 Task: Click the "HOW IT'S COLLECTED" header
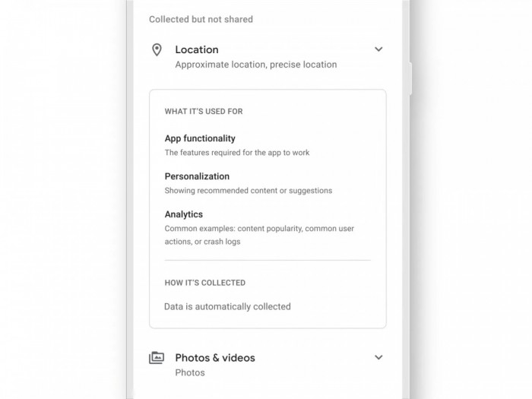[x=205, y=283]
